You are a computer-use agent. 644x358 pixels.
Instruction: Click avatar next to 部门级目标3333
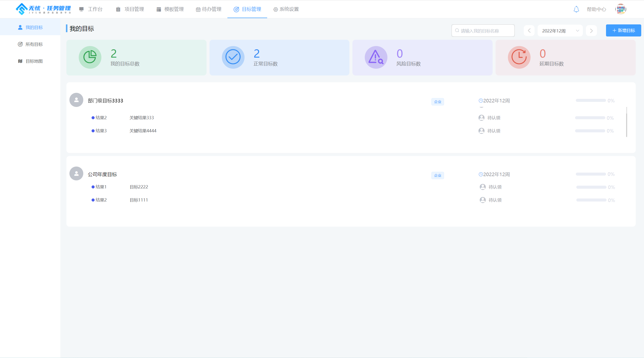[x=76, y=100]
